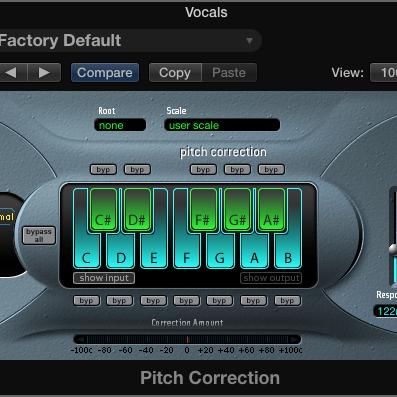Select the D# black key
The width and height of the screenshot is (397, 397).
point(137,209)
